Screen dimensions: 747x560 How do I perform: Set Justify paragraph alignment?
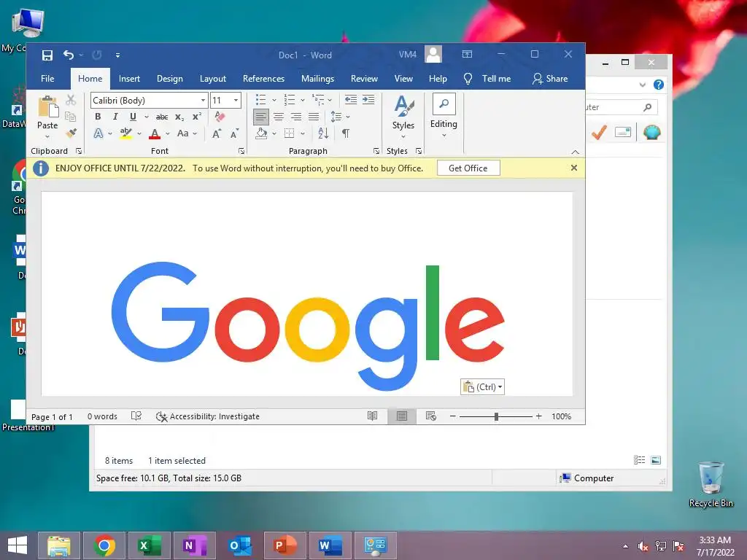[314, 117]
